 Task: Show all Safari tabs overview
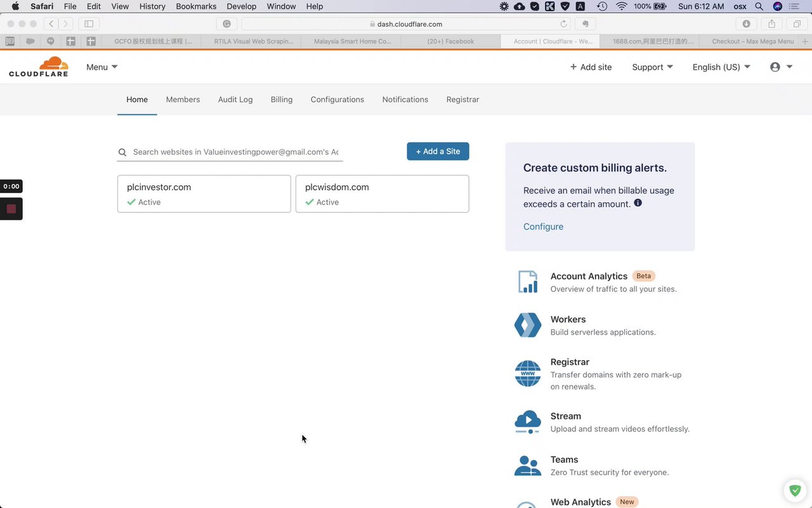point(797,23)
